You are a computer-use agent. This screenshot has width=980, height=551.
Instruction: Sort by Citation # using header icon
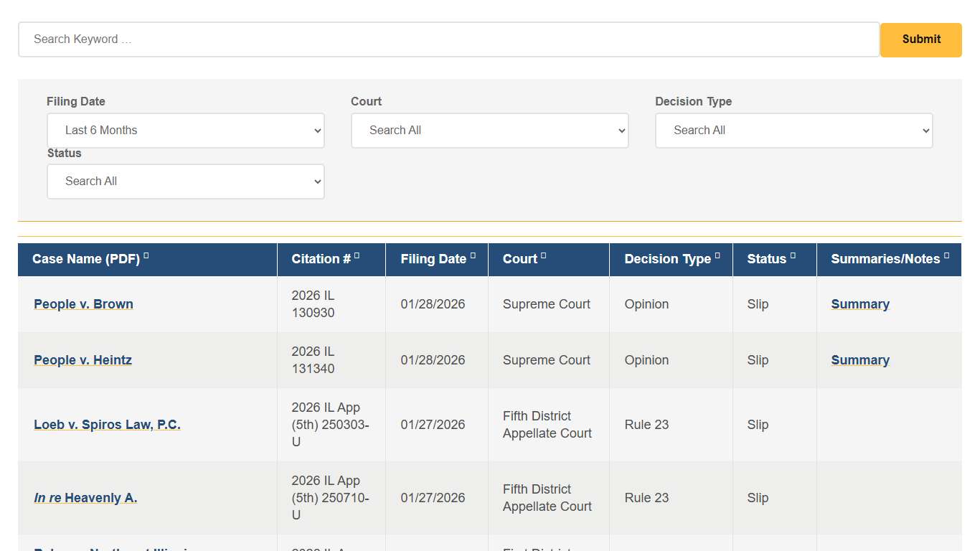click(357, 255)
